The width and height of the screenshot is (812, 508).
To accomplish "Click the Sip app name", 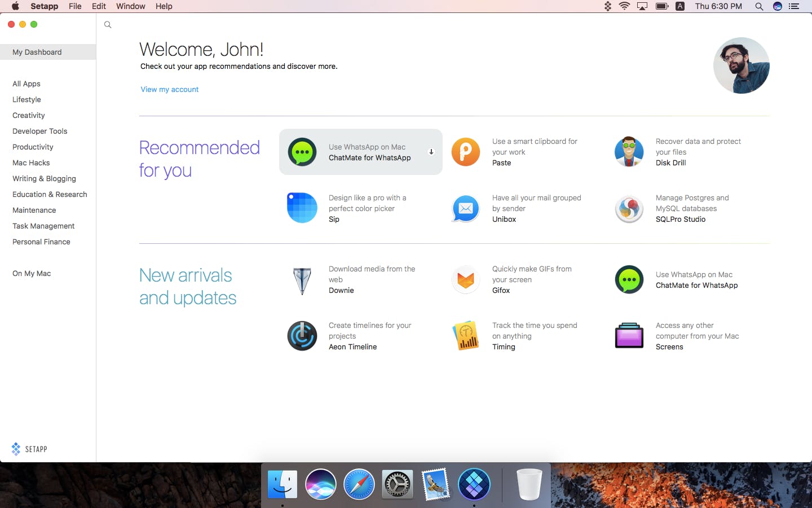I will pyautogui.click(x=334, y=219).
